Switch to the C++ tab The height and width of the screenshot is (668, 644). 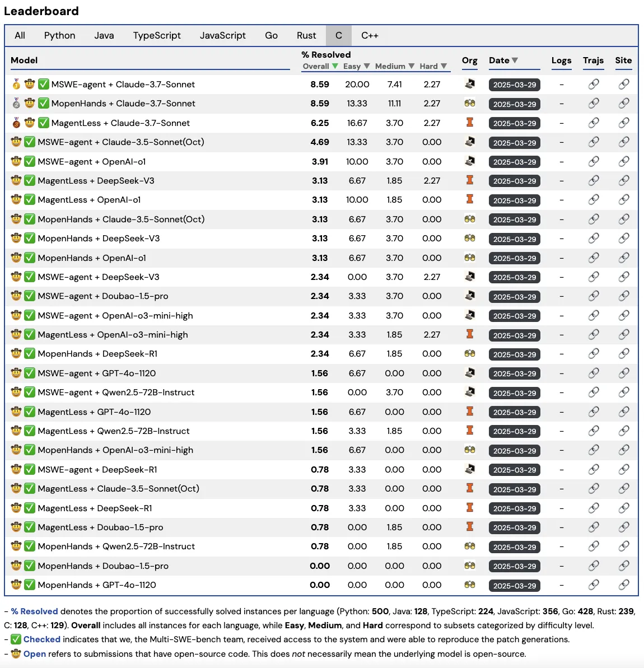pos(370,35)
